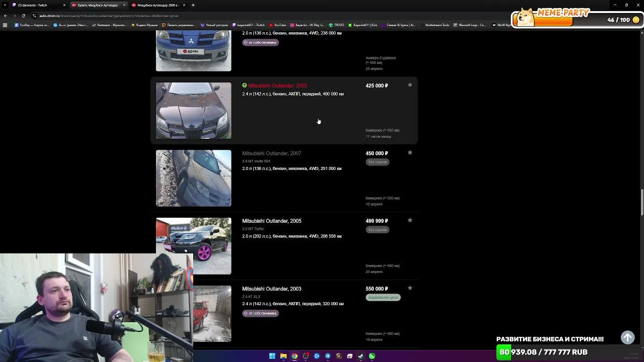Image resolution: width=644 pixels, height=362 pixels.
Task: Star the 450 000 ₽ Outlander 2007 listing
Action: point(410,153)
